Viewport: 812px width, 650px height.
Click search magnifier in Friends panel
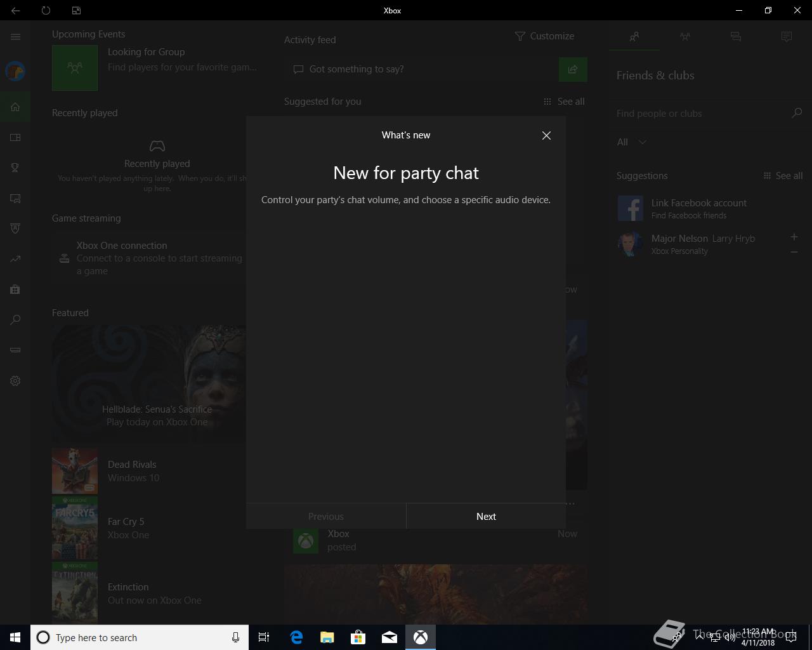click(797, 113)
